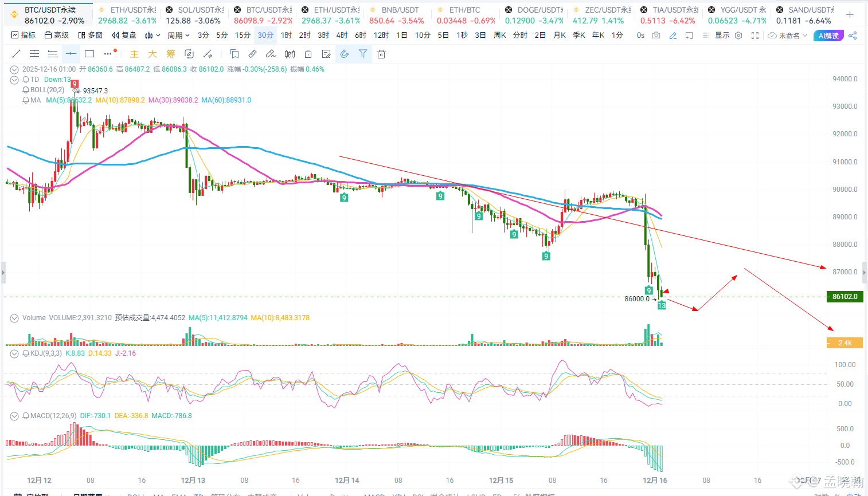
Task: Collapse the TD indicator list chevron
Action: pos(14,80)
